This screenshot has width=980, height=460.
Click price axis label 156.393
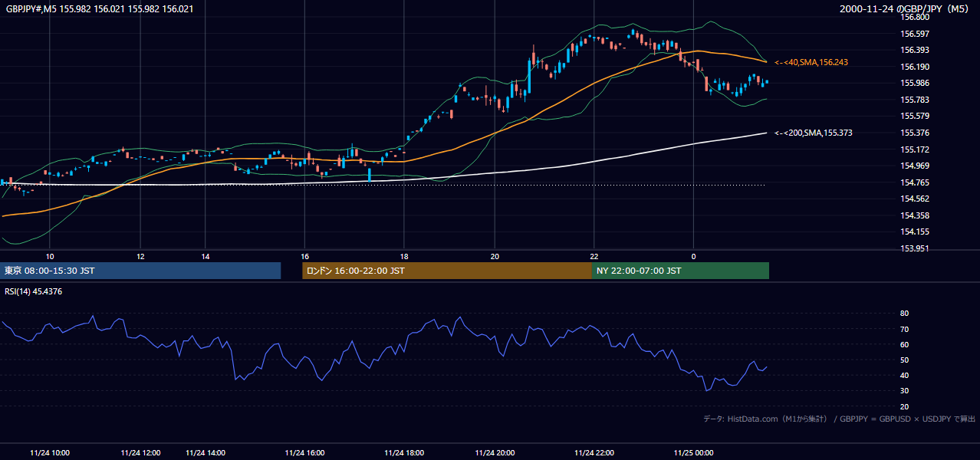(915, 50)
